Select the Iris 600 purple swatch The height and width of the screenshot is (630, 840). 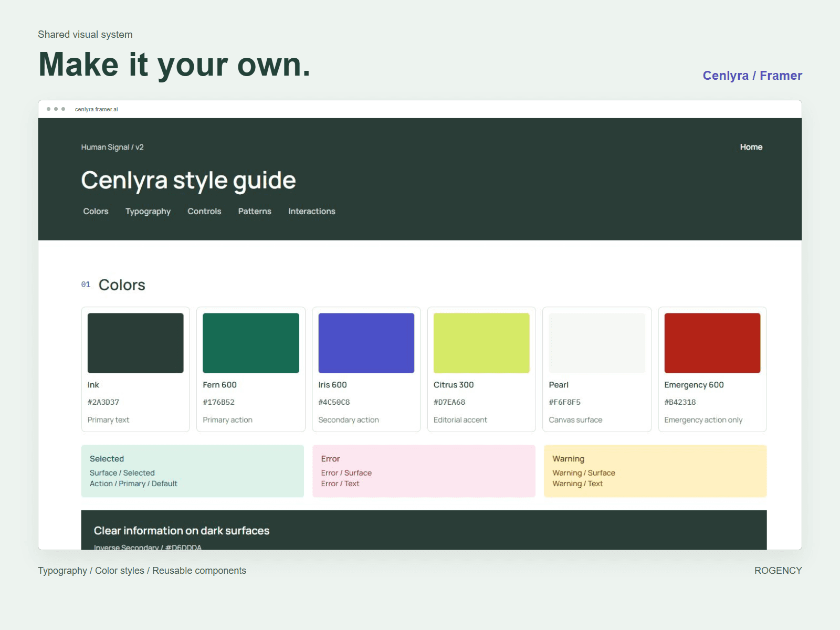pyautogui.click(x=366, y=343)
